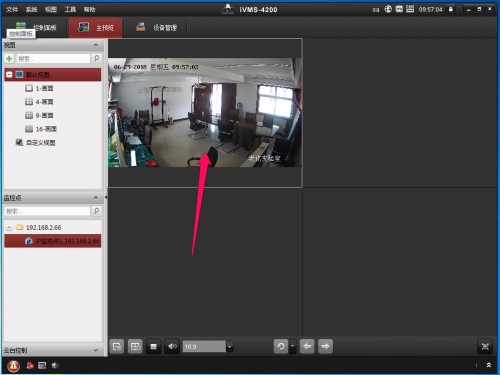500x375 pixels.
Task: Collapse the default view tree node
Action: coord(9,75)
